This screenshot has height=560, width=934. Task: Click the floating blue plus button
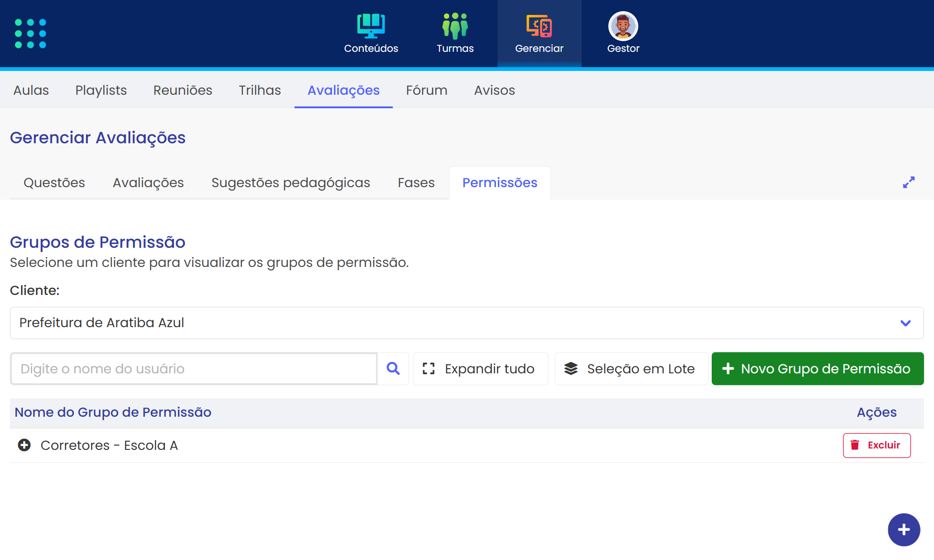coord(904,530)
